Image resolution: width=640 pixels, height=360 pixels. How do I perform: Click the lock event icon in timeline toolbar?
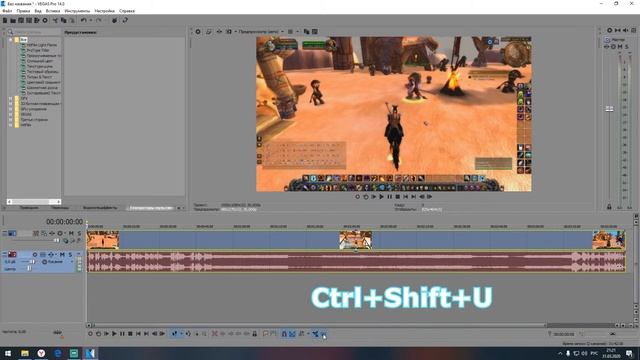pyautogui.click(x=255, y=334)
